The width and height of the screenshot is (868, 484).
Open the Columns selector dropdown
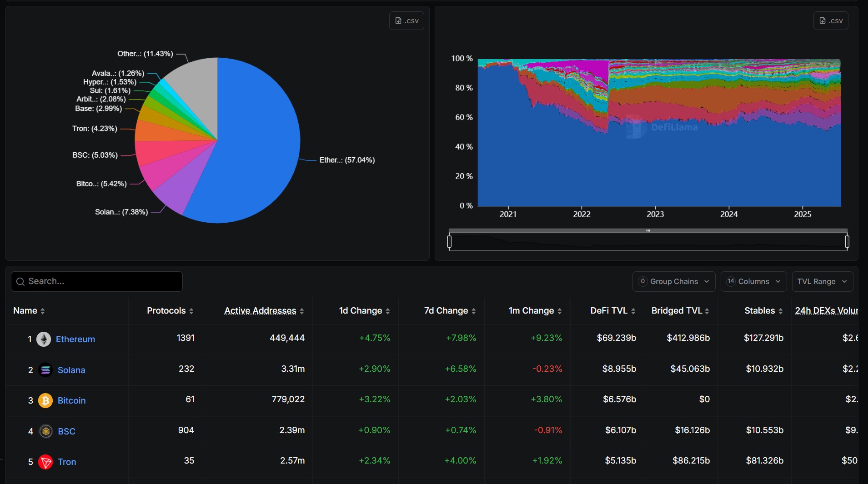[753, 281]
